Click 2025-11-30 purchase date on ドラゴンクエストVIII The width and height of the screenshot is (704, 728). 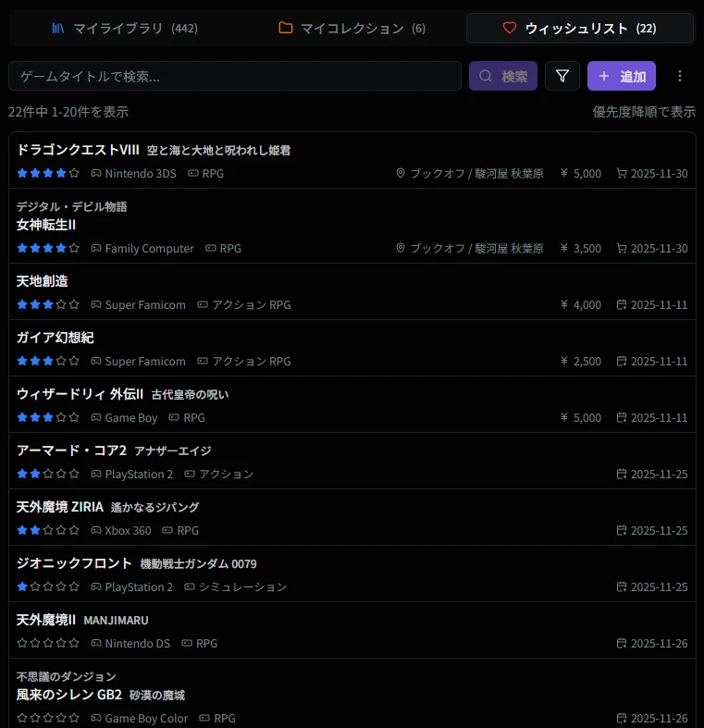pos(660,174)
